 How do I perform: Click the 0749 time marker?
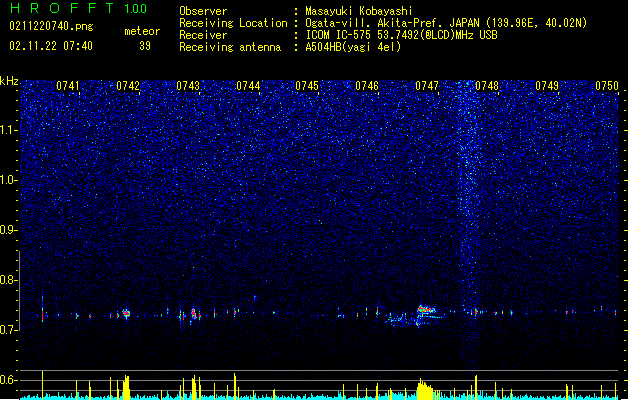(x=546, y=86)
